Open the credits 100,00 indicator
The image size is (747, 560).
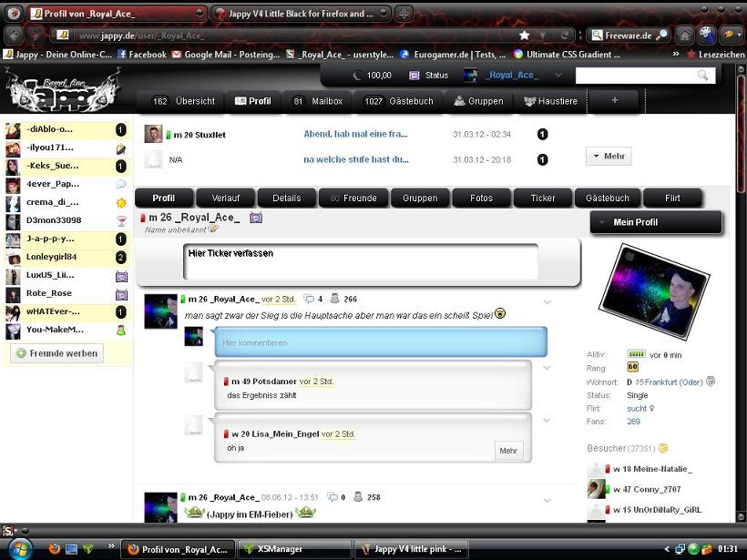(x=372, y=76)
